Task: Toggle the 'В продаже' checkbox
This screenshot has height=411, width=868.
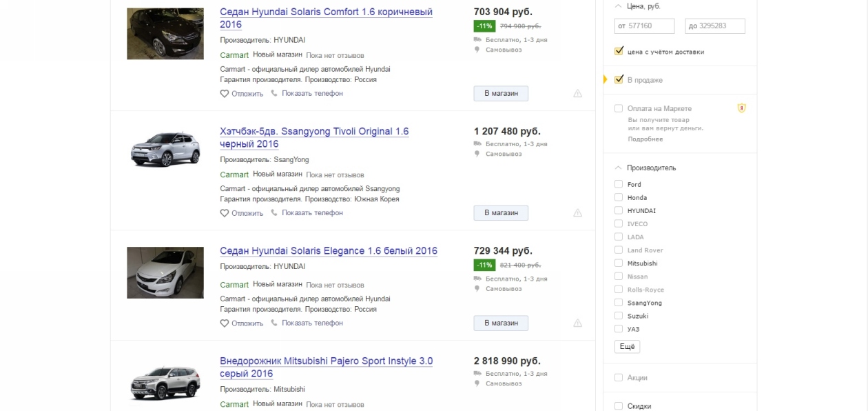Action: (619, 80)
